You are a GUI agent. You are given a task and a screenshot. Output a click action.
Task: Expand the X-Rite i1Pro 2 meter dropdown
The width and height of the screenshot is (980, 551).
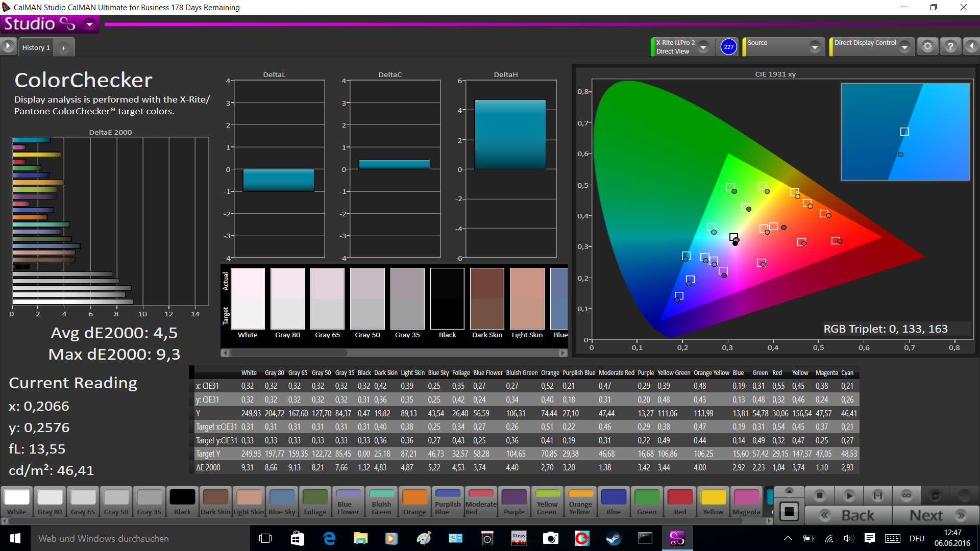point(703,47)
